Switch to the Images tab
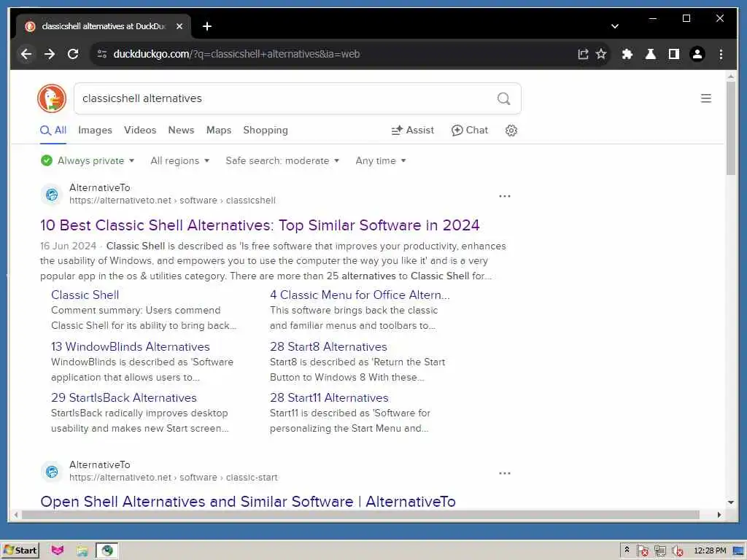 96,131
